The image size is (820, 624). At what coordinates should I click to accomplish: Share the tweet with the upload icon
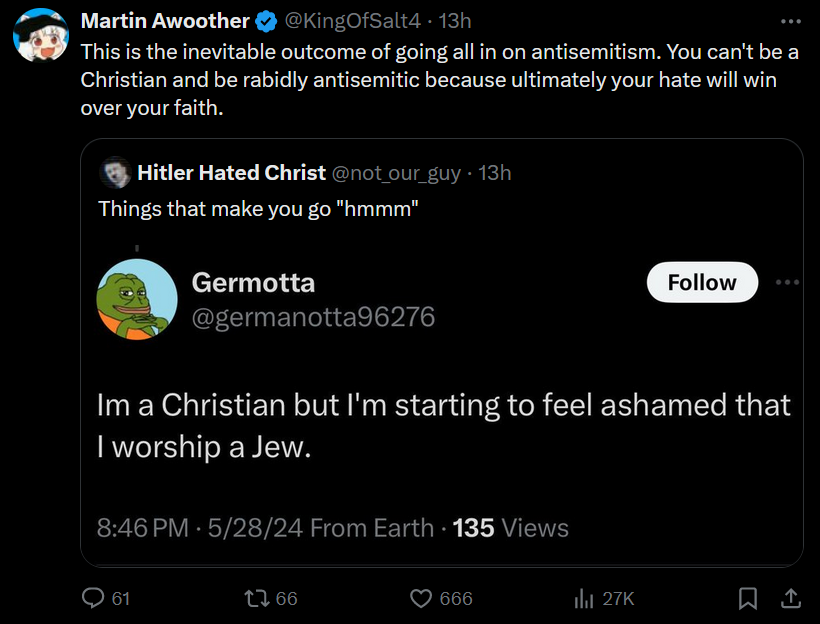pos(790,598)
